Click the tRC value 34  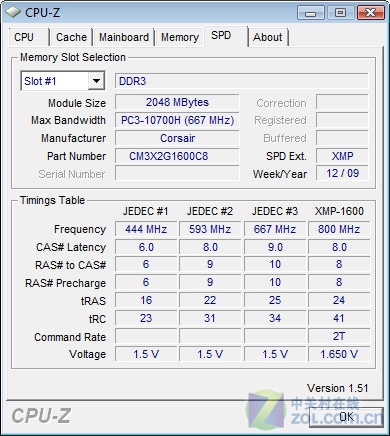tap(275, 318)
